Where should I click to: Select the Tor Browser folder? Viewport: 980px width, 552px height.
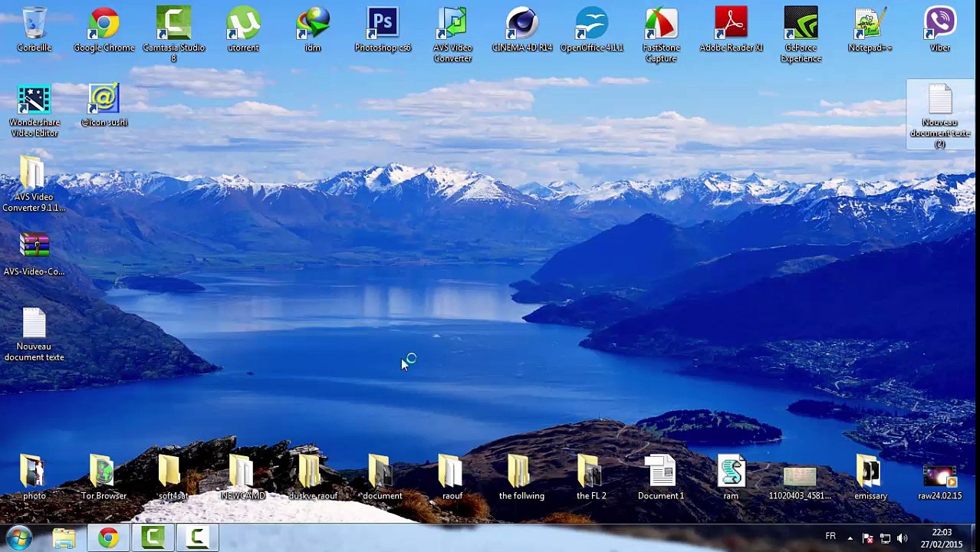click(104, 477)
